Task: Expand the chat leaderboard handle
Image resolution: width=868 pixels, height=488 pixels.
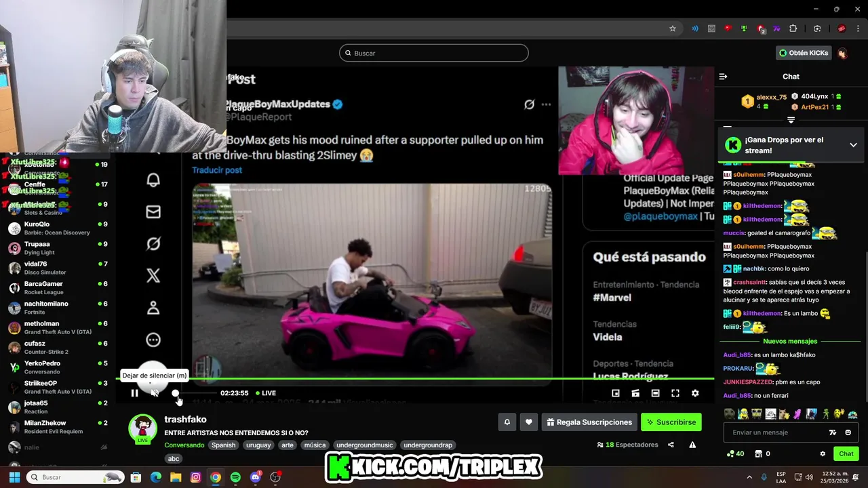Action: 791,120
